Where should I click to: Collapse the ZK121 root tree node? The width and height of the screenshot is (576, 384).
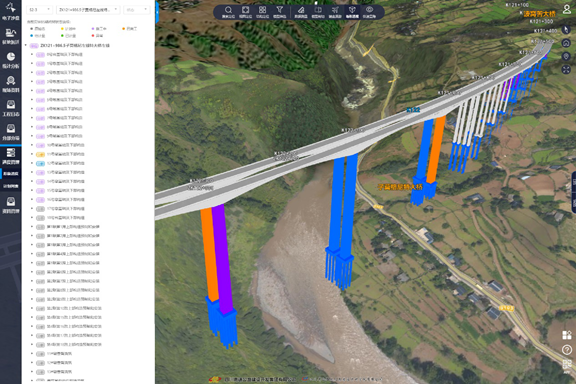pyautogui.click(x=26, y=46)
